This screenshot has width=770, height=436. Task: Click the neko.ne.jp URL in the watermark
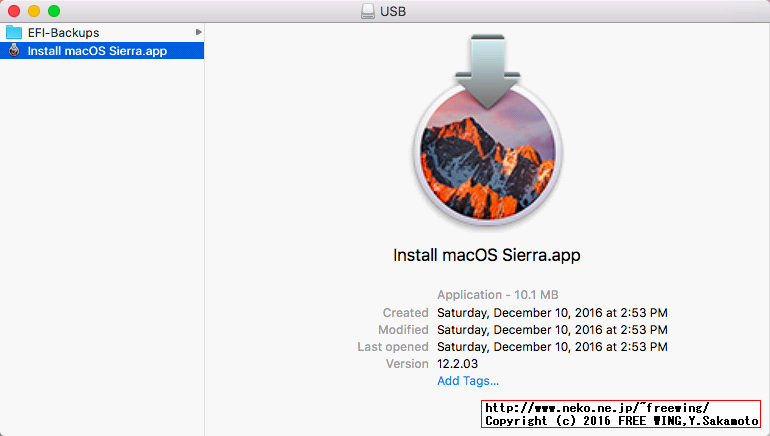click(597, 408)
